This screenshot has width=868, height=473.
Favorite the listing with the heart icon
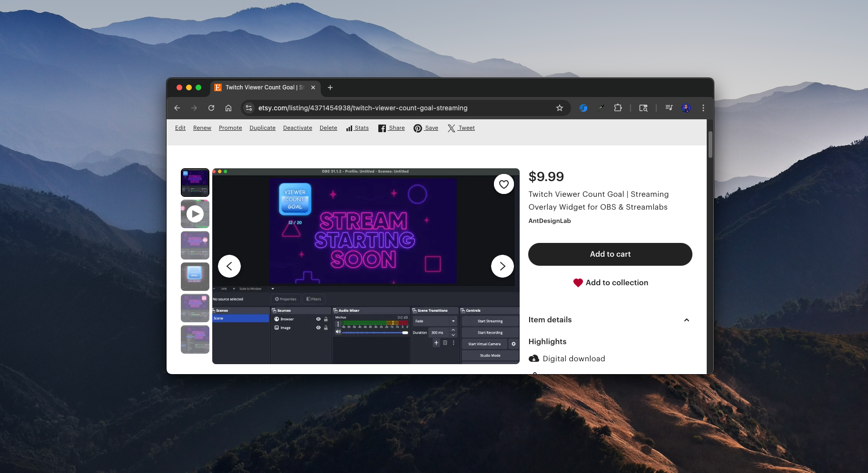[x=504, y=184]
